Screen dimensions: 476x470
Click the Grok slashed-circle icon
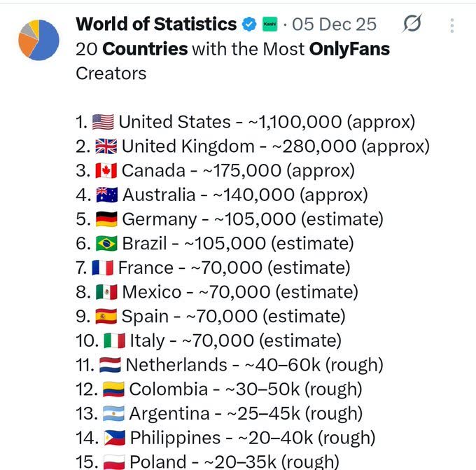412,25
